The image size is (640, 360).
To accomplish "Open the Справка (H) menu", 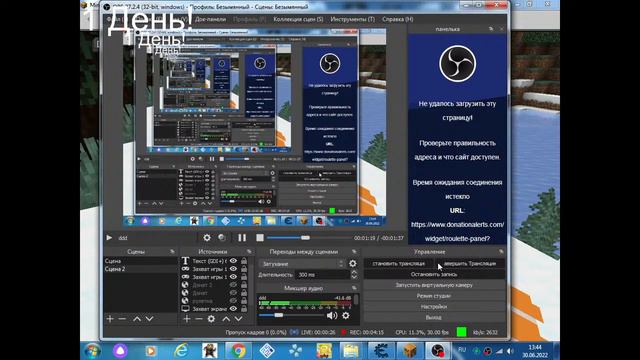I will pos(398,19).
